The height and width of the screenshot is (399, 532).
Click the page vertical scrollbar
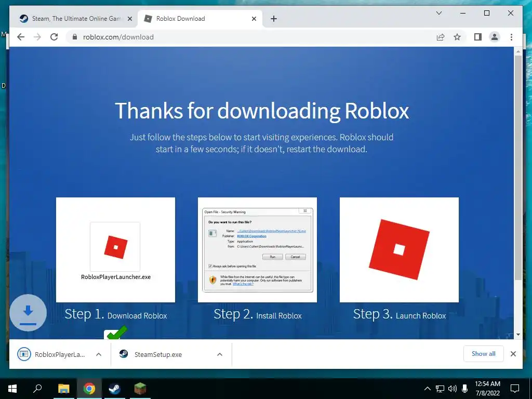coord(518,168)
